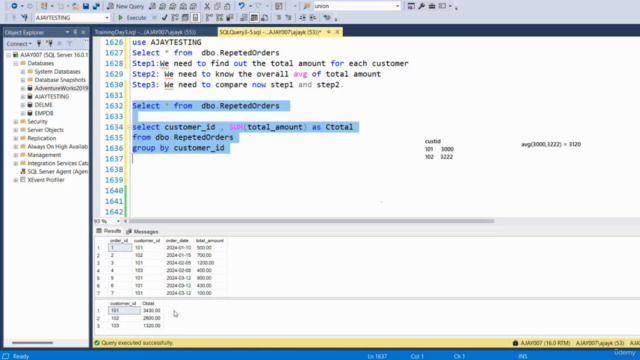Click Uncomment selected lines icon
This screenshot has width=640, height=360.
[x=288, y=18]
